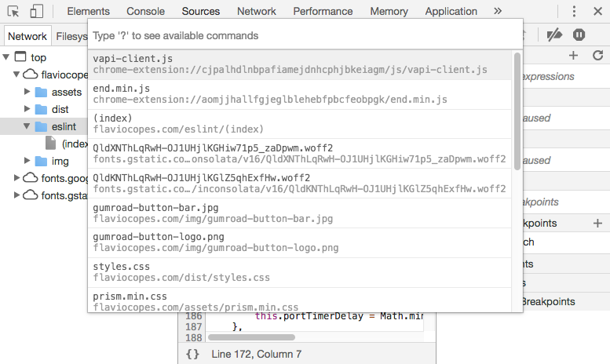The width and height of the screenshot is (610, 364).
Task: Add a watch expression with the plus icon
Action: pyautogui.click(x=573, y=56)
